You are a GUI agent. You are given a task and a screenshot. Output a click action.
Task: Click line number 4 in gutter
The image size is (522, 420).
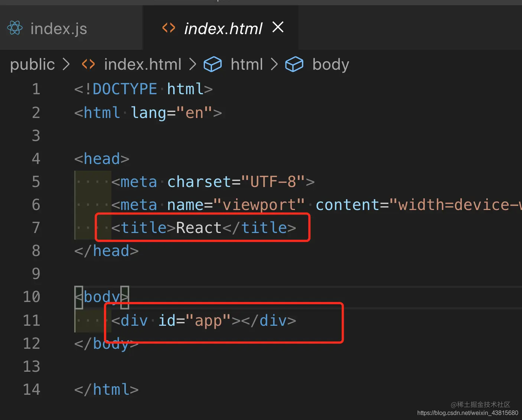pyautogui.click(x=36, y=159)
